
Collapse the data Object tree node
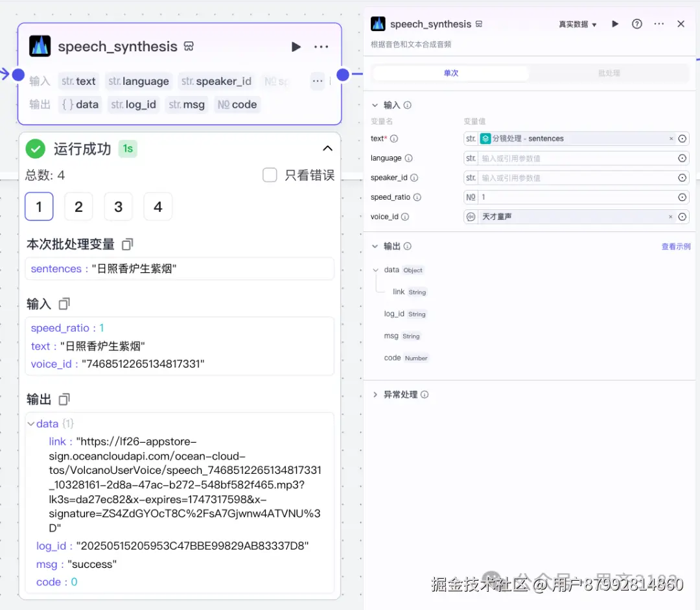(x=375, y=270)
